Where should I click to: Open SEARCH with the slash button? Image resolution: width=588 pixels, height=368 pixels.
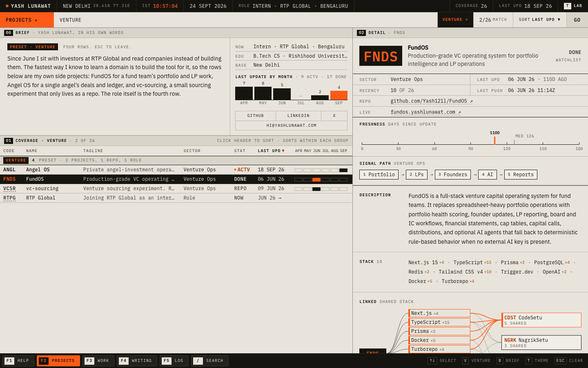coord(210,361)
